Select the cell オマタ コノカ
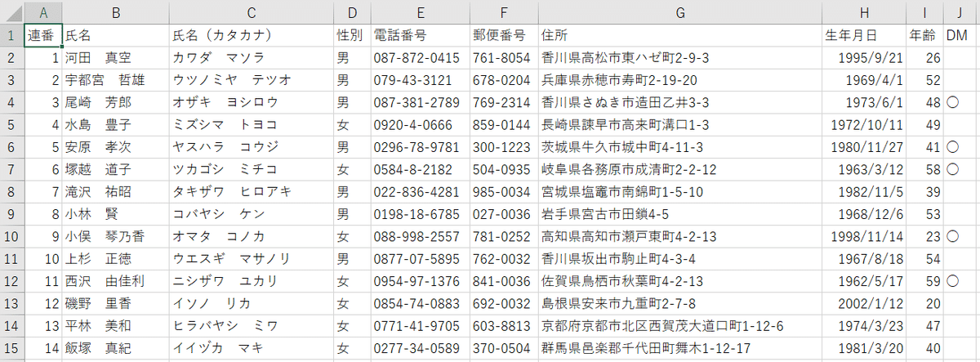 (252, 236)
